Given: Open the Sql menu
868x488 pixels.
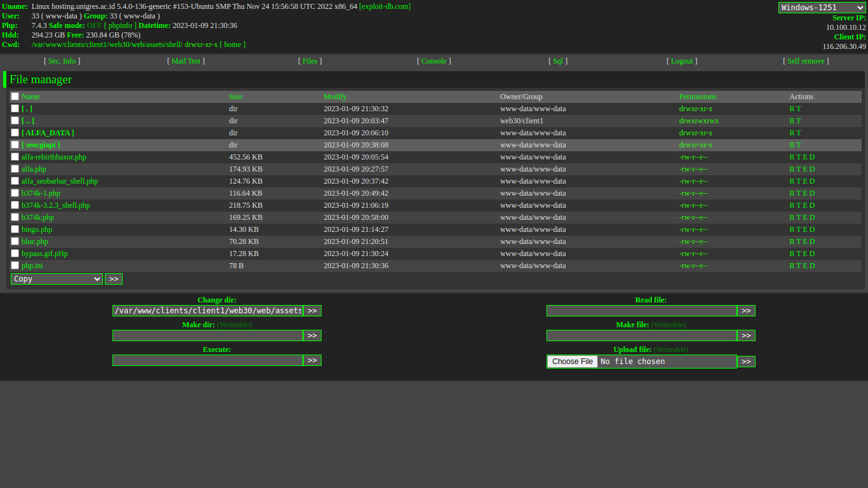Looking at the screenshot, I should point(558,61).
